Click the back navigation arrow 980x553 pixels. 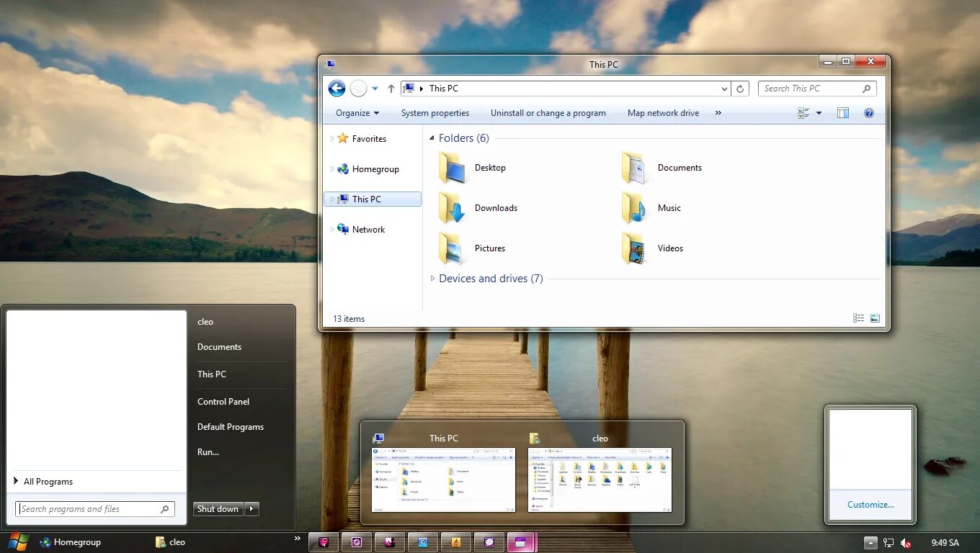[x=337, y=88]
